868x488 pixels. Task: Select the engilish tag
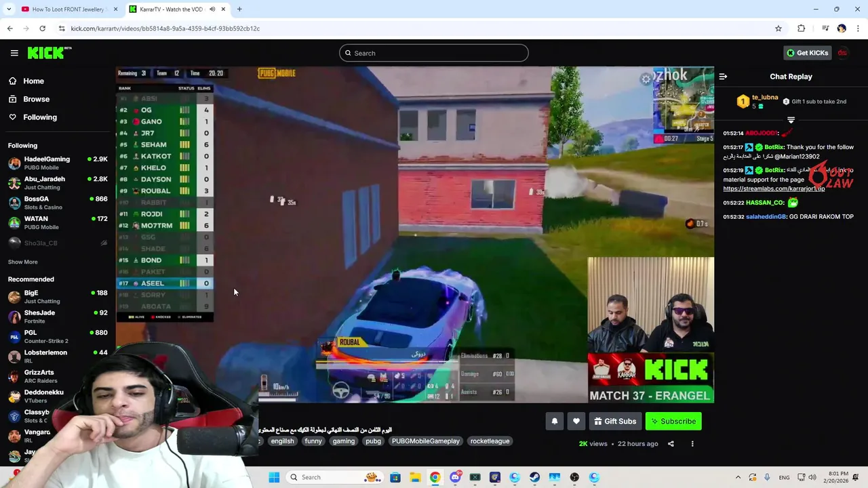coord(282,441)
